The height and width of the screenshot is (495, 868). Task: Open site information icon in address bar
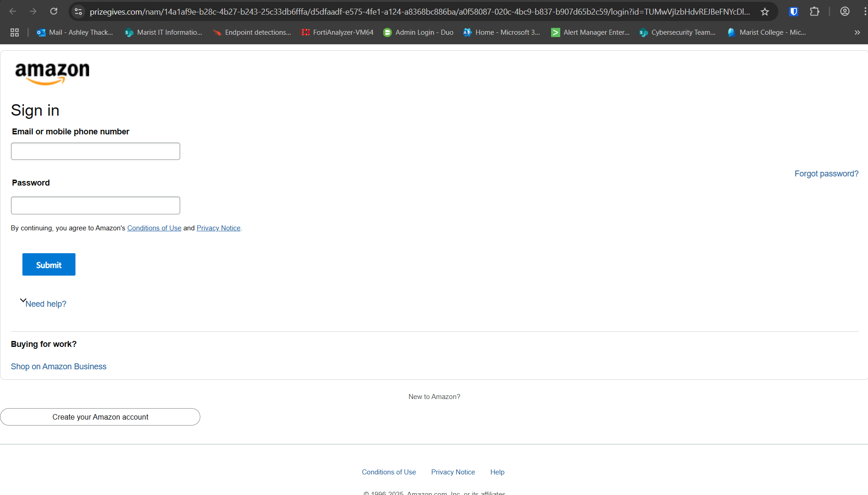coord(78,11)
